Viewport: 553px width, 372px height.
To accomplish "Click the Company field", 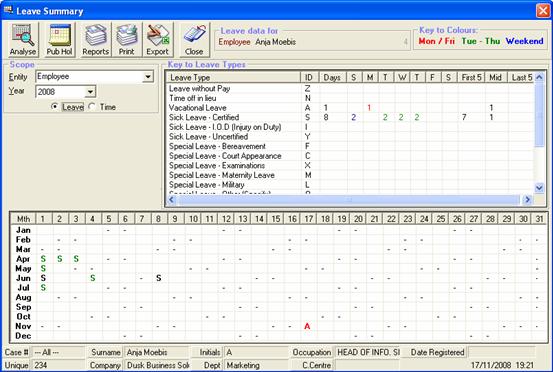I will pos(157,365).
